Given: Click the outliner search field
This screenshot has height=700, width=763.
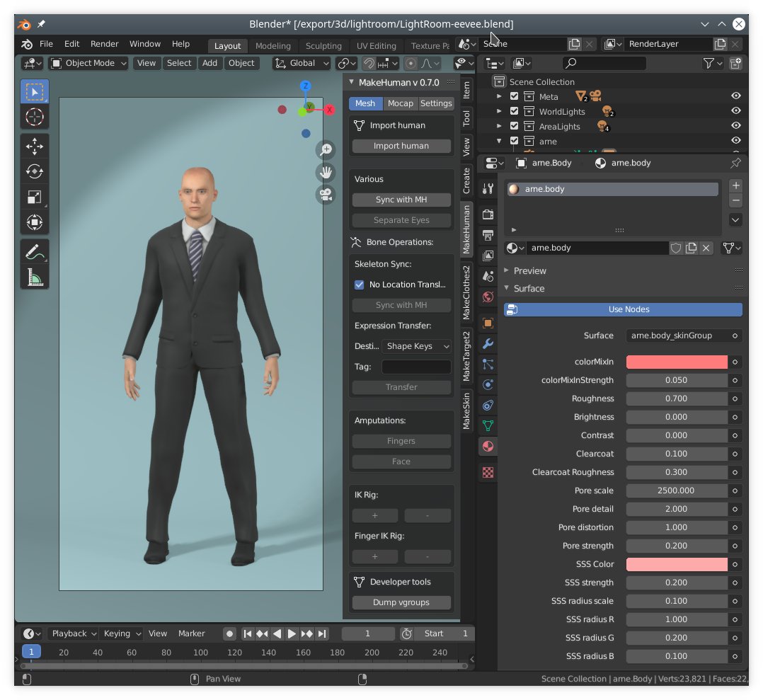Looking at the screenshot, I should pyautogui.click(x=604, y=63).
